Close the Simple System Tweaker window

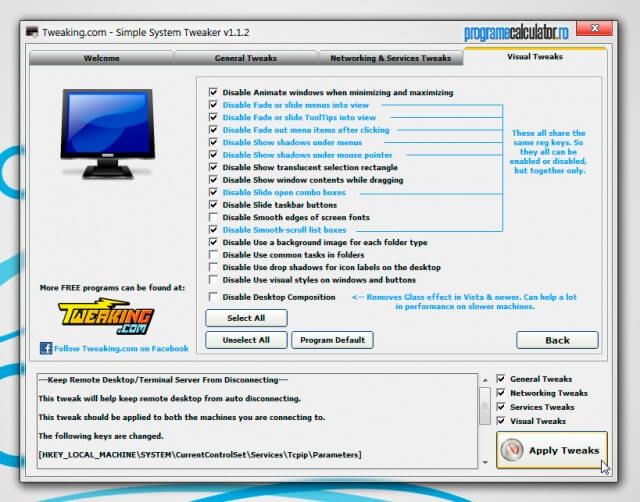pos(594,28)
